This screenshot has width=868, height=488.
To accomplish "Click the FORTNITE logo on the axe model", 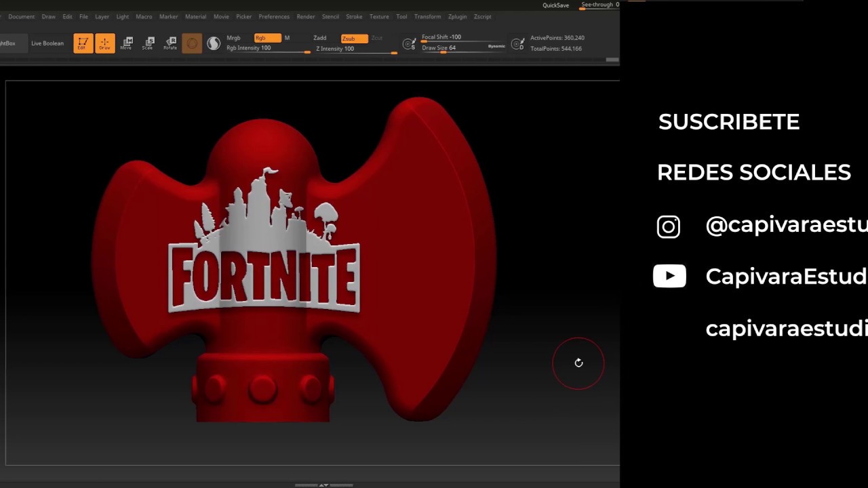I will tap(264, 241).
